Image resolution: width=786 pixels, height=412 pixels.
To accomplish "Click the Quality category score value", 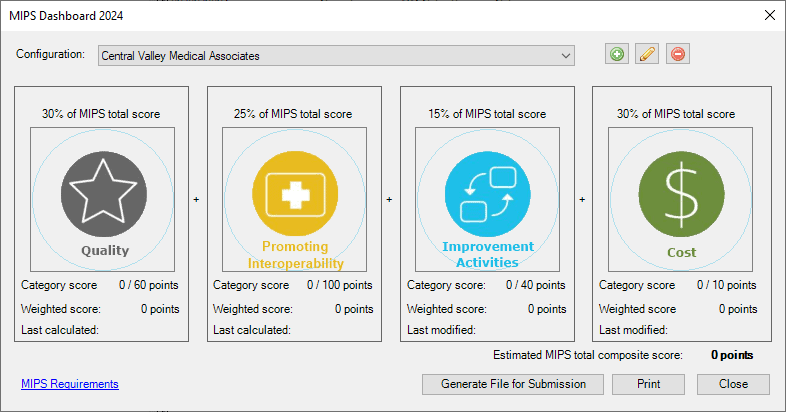I will click(x=148, y=285).
